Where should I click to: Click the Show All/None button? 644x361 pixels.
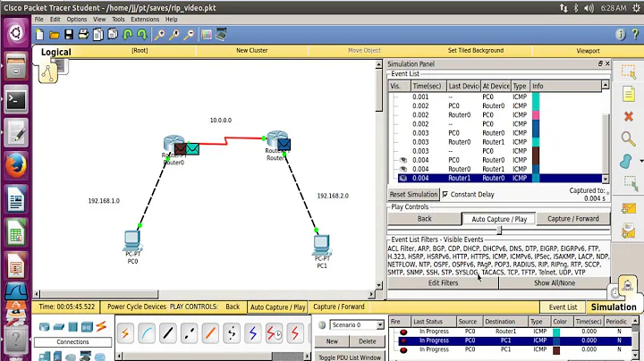(x=555, y=283)
